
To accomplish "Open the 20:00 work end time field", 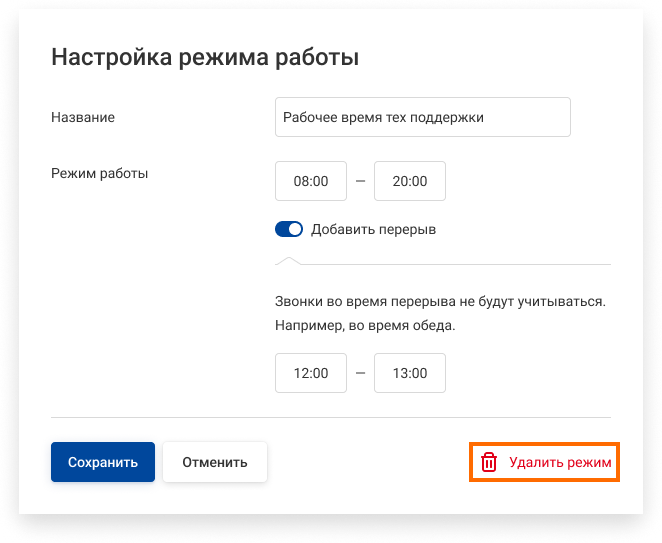I will pyautogui.click(x=409, y=181).
